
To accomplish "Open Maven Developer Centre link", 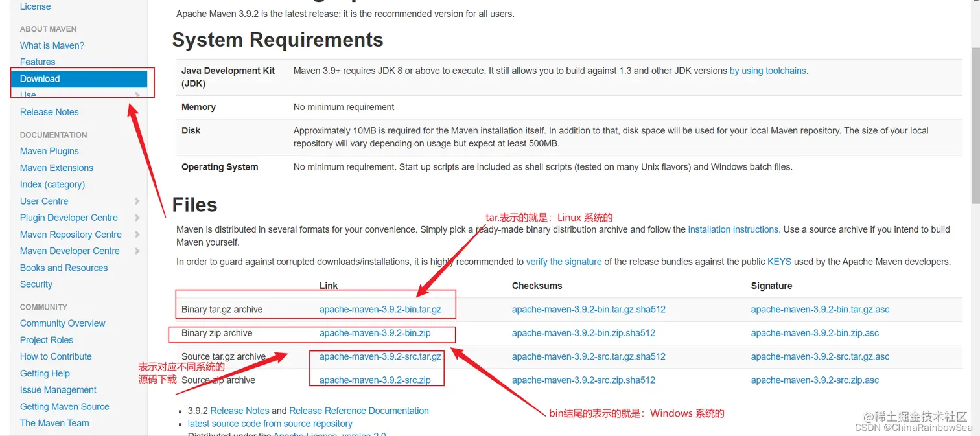I will tap(70, 251).
